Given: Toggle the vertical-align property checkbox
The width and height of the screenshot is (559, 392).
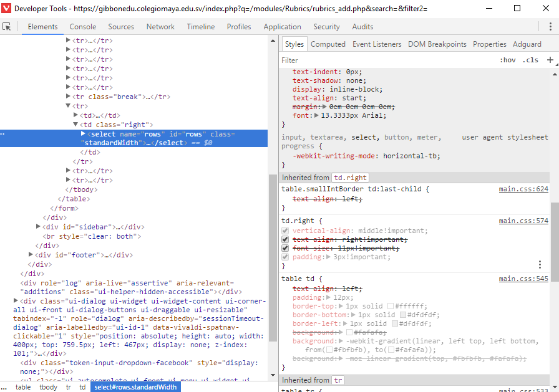Looking at the screenshot, I should pyautogui.click(x=285, y=231).
